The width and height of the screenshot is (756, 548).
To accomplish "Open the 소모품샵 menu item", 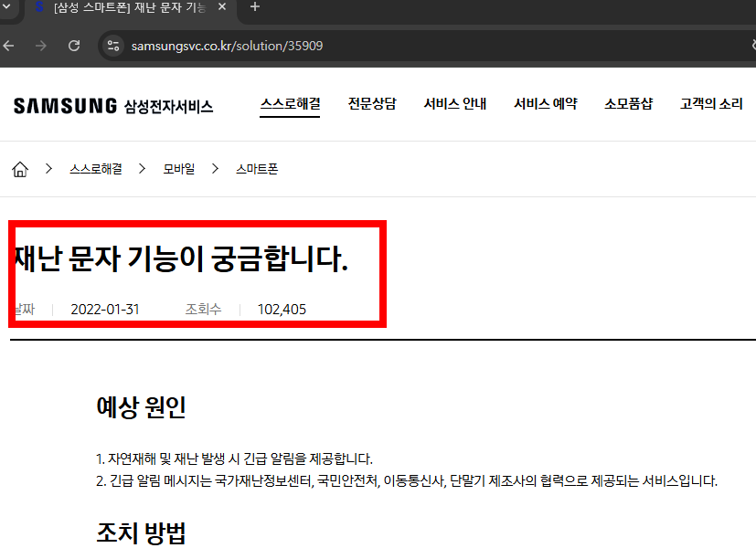I will click(x=629, y=103).
